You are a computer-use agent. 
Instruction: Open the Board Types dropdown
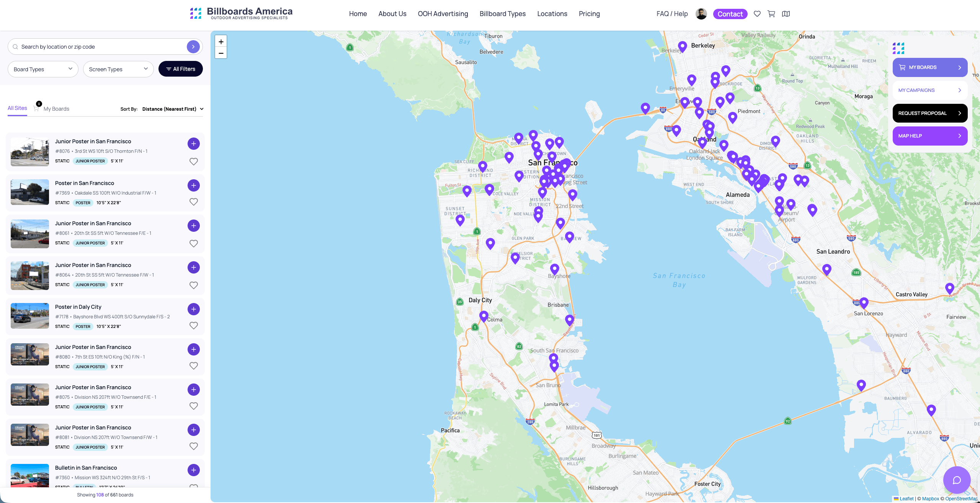[x=42, y=69]
